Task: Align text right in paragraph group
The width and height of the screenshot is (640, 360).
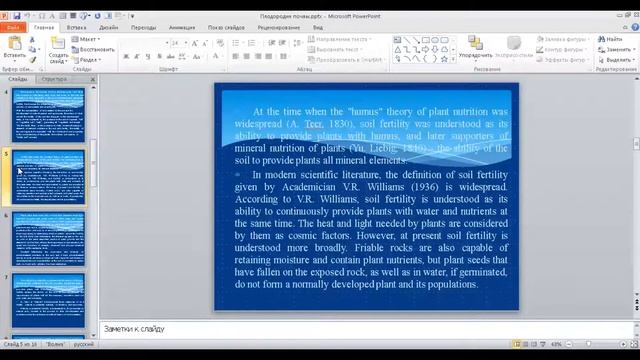Action: (258, 56)
